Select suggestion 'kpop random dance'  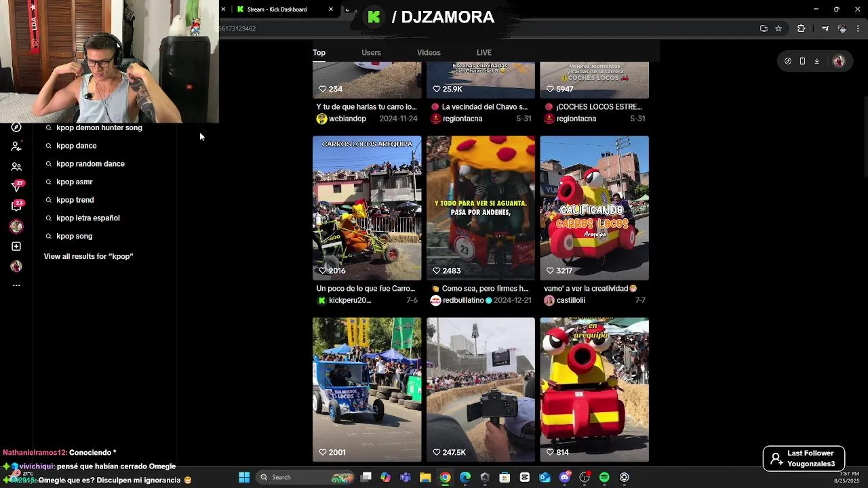(90, 163)
